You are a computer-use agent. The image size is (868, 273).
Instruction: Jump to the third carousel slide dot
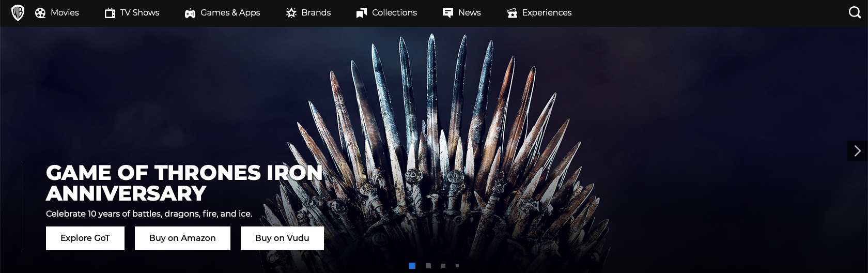point(443,266)
